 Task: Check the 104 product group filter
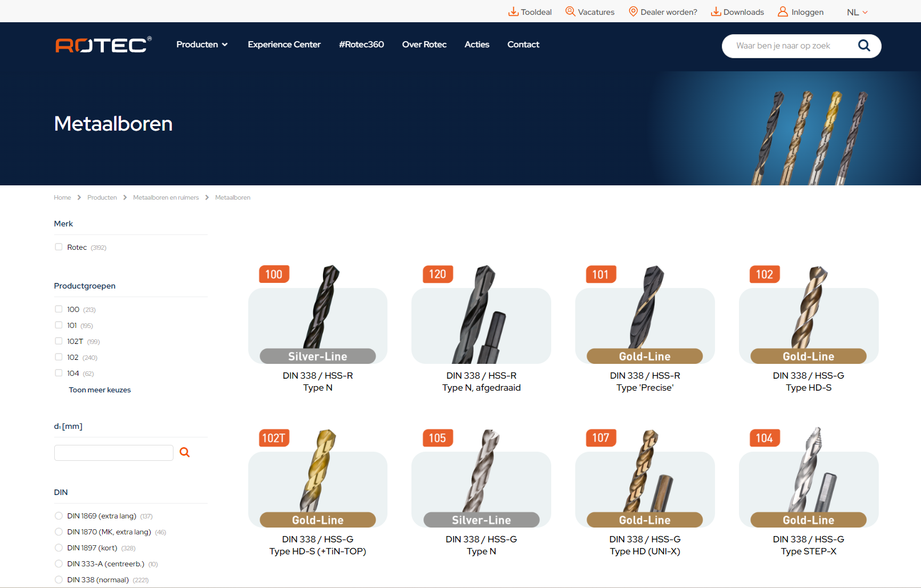coord(59,373)
